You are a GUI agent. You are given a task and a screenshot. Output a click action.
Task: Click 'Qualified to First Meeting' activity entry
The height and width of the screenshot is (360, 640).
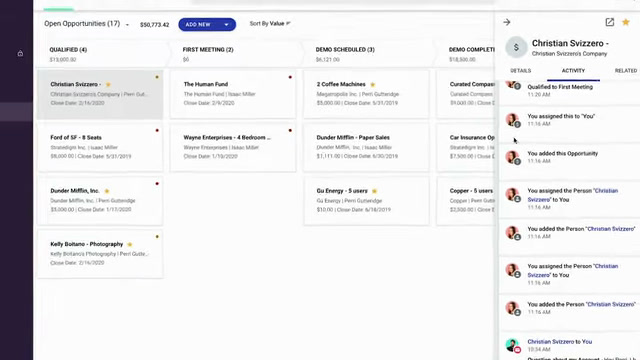point(560,87)
